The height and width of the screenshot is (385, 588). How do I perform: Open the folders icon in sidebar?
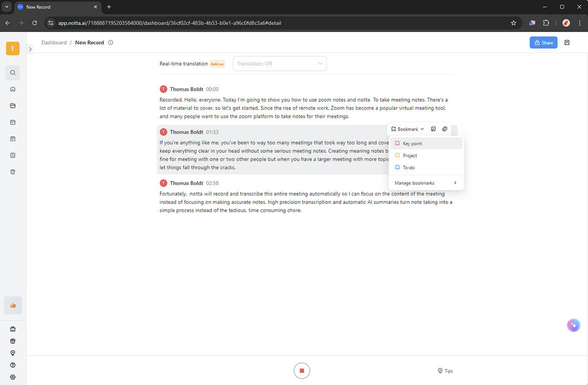[x=13, y=106]
